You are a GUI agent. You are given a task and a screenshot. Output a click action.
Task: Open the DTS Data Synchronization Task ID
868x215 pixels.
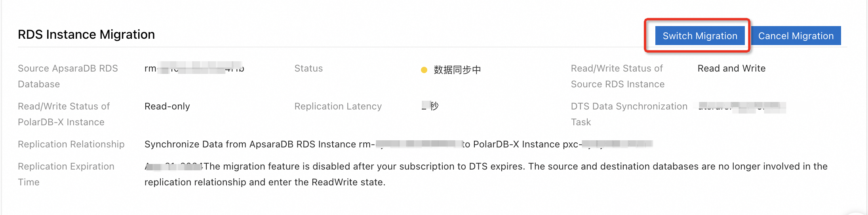pyautogui.click(x=741, y=106)
